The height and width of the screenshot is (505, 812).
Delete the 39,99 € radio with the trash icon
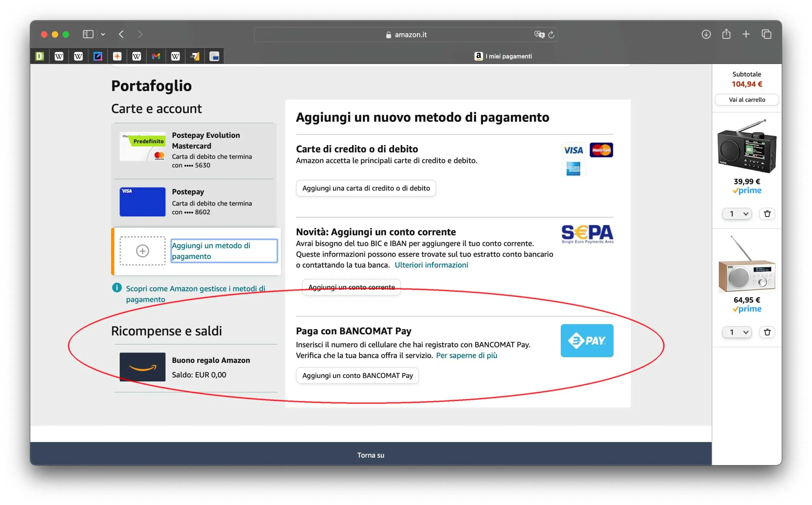(767, 214)
